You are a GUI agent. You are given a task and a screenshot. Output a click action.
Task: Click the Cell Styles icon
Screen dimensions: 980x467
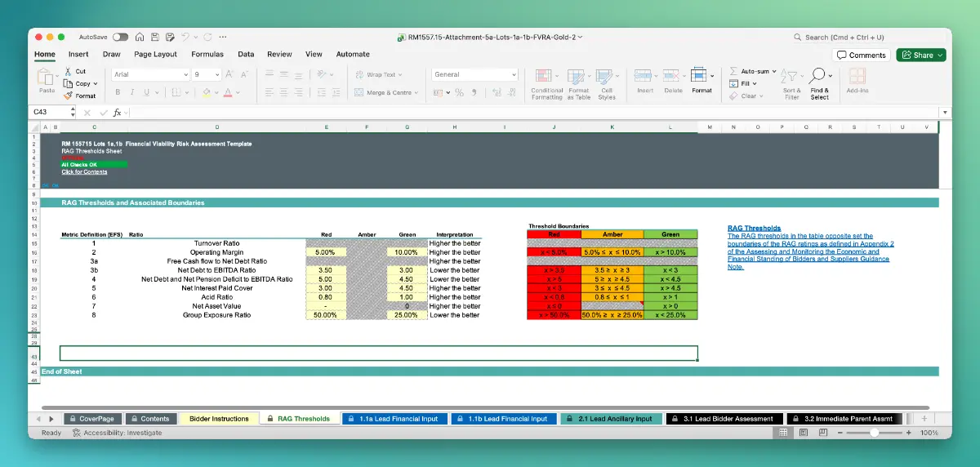coord(606,77)
